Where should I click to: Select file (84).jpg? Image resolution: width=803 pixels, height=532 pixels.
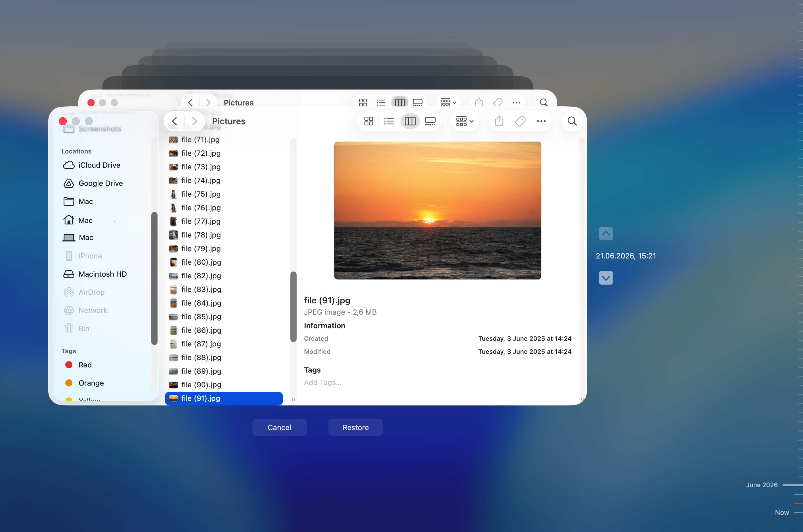[224, 303]
